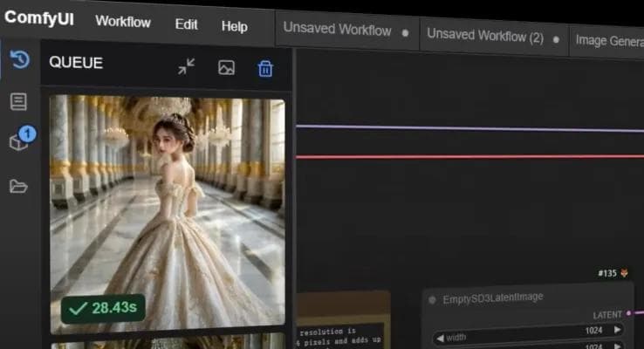Screen dimensions: 644x349
Task: Open the Workflows folder sidebar icon
Action: point(18,186)
